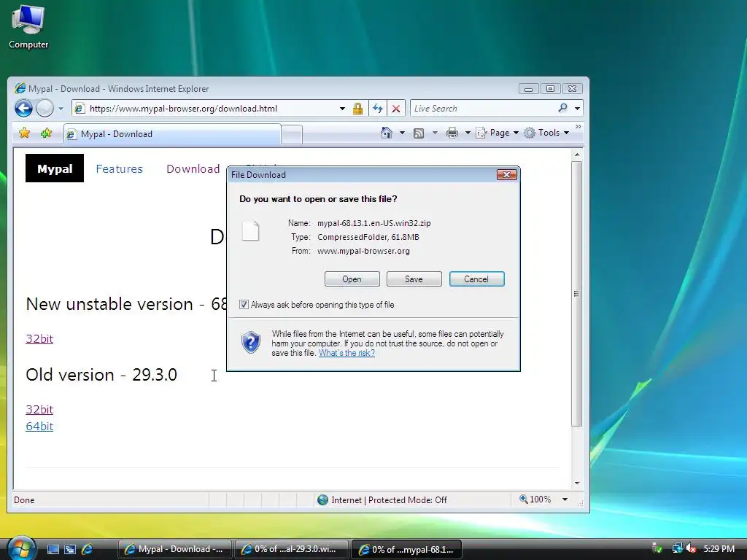Open the search provider options dropdown

click(x=578, y=109)
